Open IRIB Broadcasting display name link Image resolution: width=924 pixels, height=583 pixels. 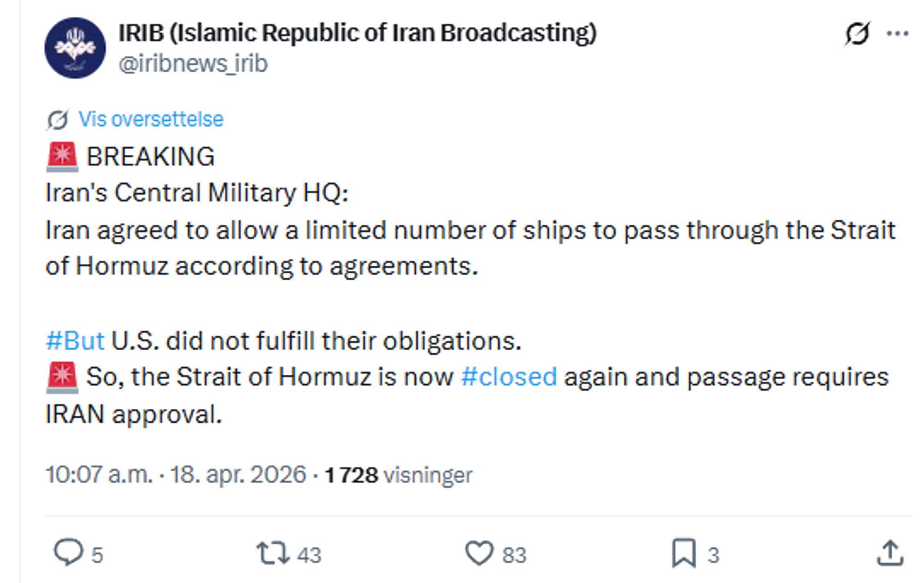click(x=357, y=32)
